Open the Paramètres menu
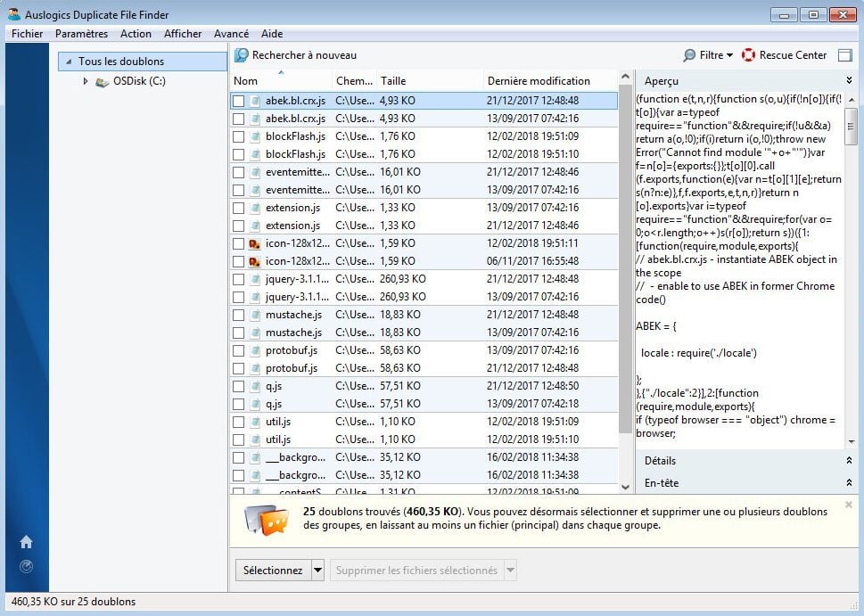Image resolution: width=864 pixels, height=616 pixels. (x=81, y=34)
